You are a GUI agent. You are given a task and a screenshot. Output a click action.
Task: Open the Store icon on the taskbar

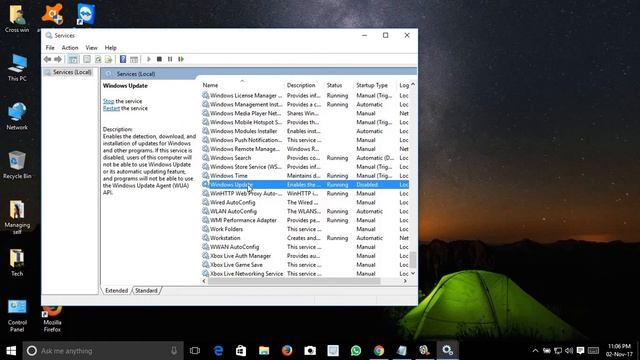(x=241, y=351)
